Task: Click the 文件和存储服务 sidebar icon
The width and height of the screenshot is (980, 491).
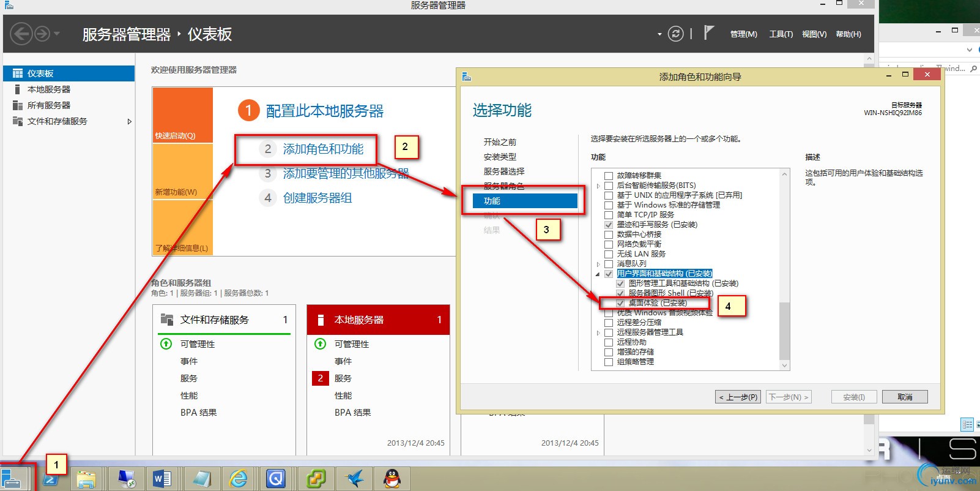Action: click(18, 121)
